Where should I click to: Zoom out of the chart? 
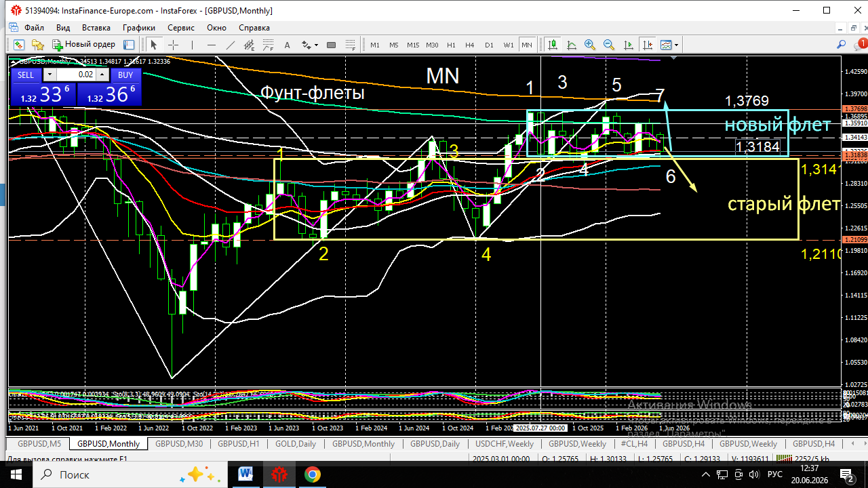(609, 45)
